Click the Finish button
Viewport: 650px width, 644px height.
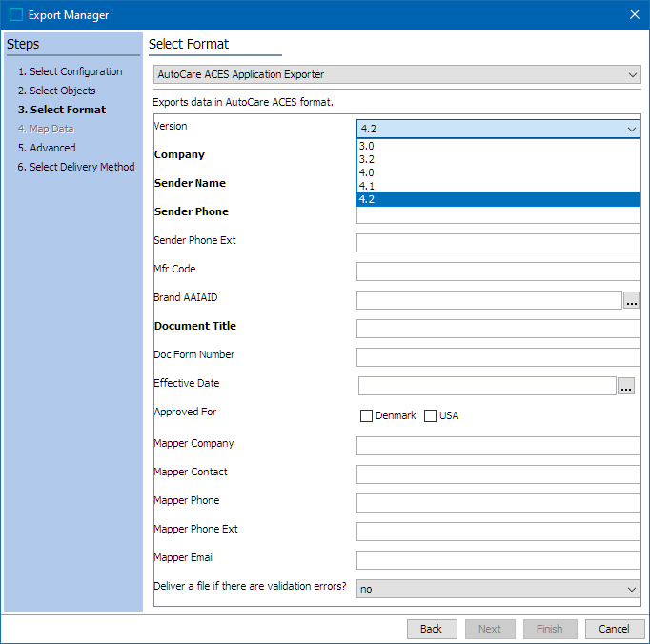[550, 629]
